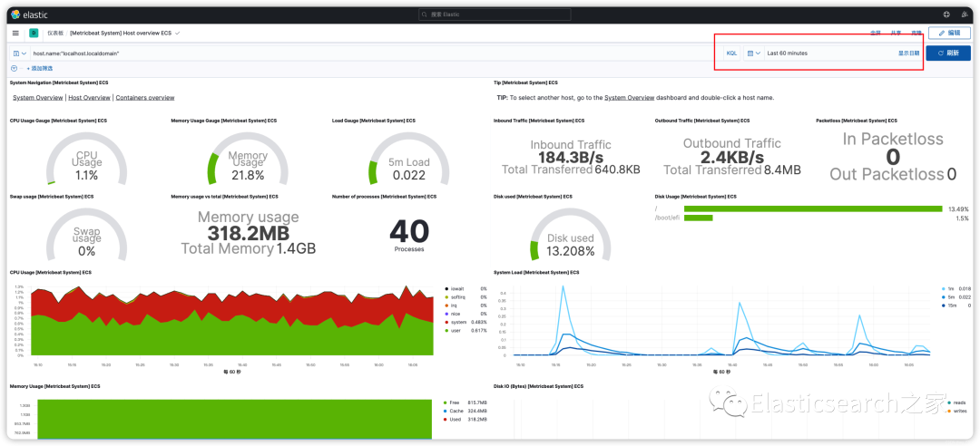Open the help lifebuoy icon
The height and width of the screenshot is (446, 980).
click(x=946, y=15)
